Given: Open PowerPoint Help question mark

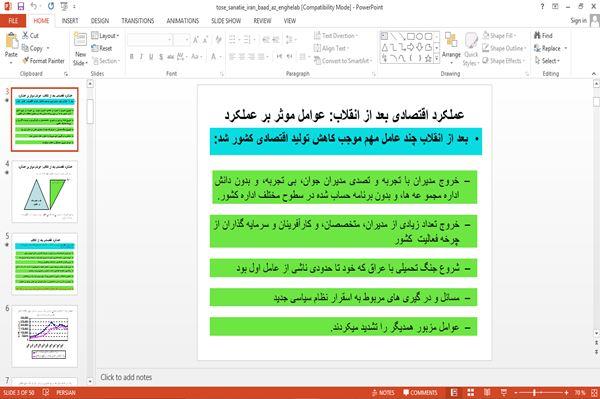Looking at the screenshot, I should (542, 7).
